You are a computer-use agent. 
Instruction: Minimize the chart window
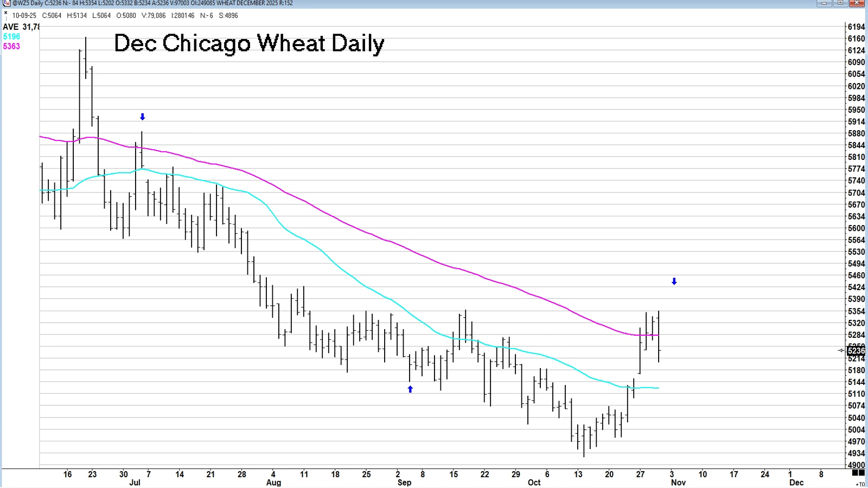click(x=824, y=3)
